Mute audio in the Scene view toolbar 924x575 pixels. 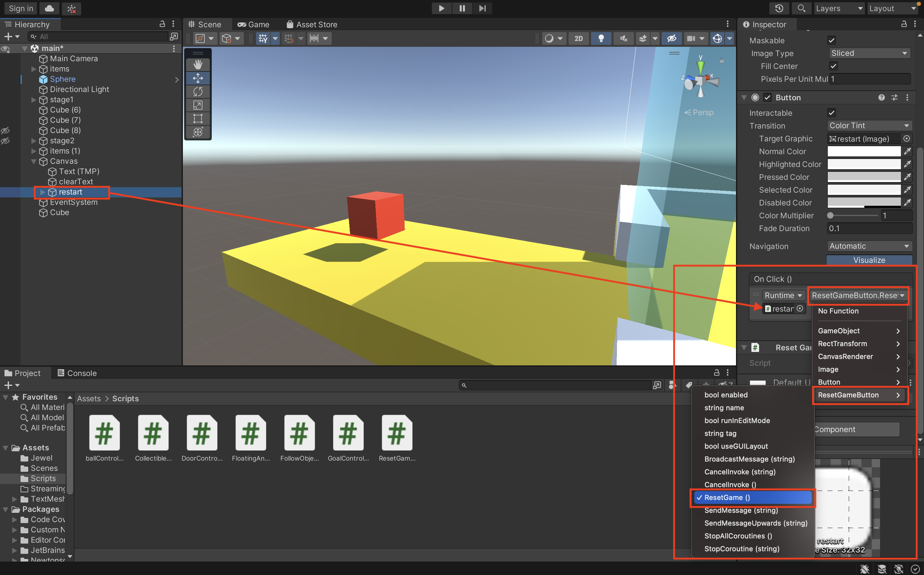click(623, 38)
